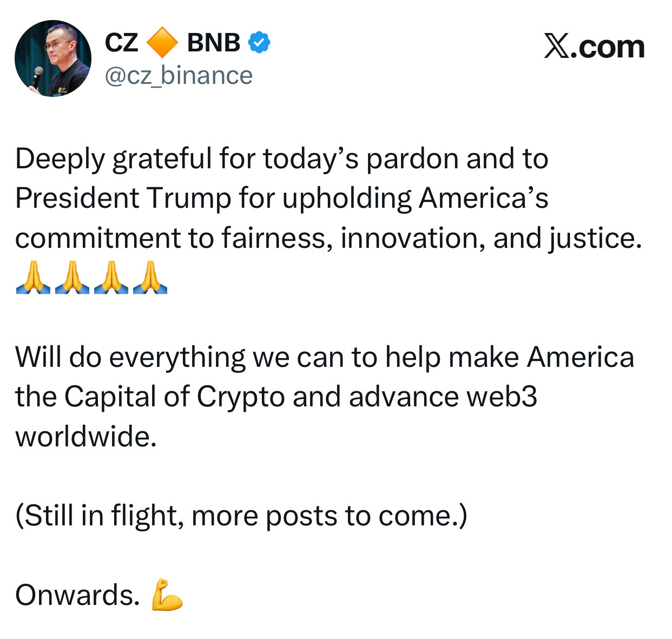Click the "BNB" text in the name
The height and width of the screenshot is (639, 672).
pyautogui.click(x=214, y=43)
